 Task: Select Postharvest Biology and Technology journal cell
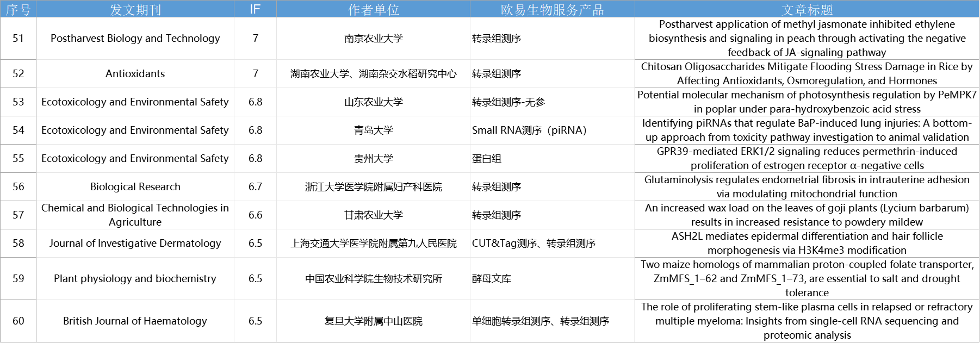[135, 39]
